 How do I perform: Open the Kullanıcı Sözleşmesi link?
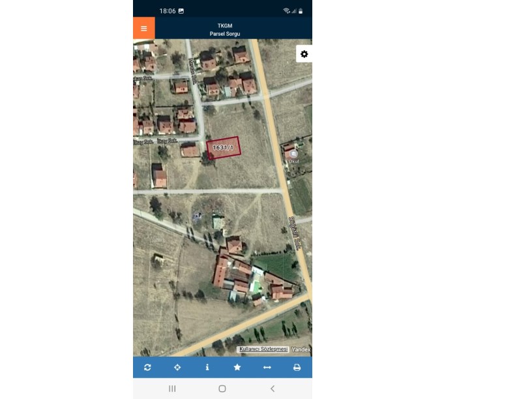point(263,349)
